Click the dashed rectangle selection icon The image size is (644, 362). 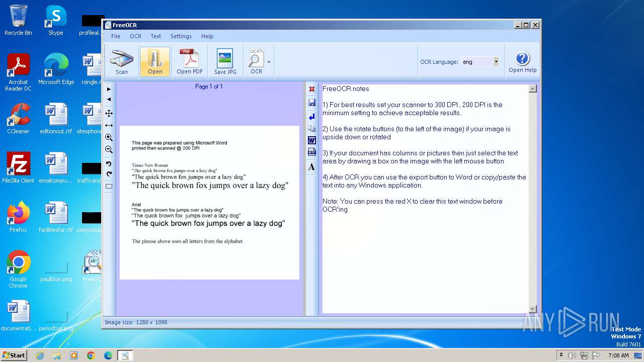point(109,187)
